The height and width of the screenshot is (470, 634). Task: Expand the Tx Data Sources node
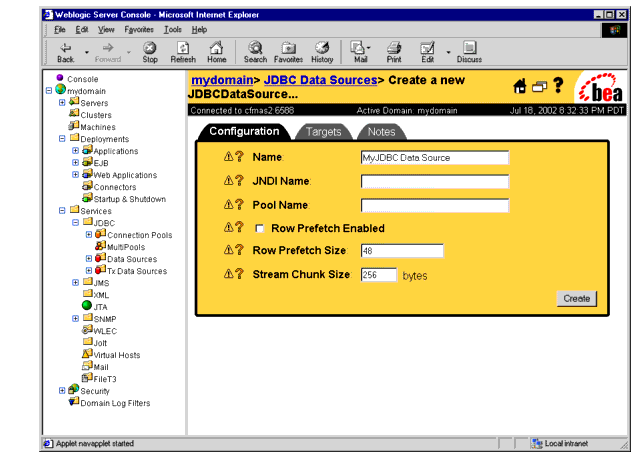coord(89,271)
